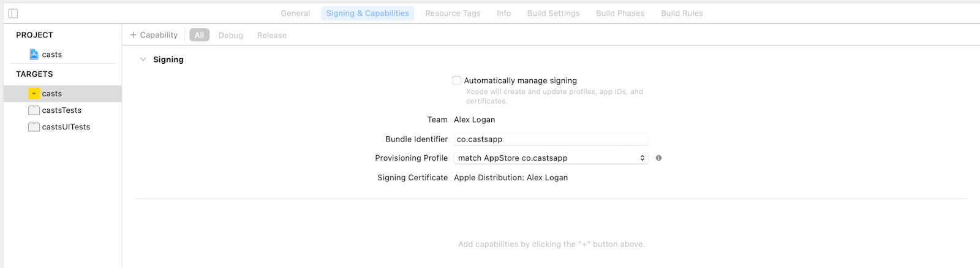The image size is (980, 268).
Task: Enable Automatically manage signing checkbox
Action: [456, 80]
